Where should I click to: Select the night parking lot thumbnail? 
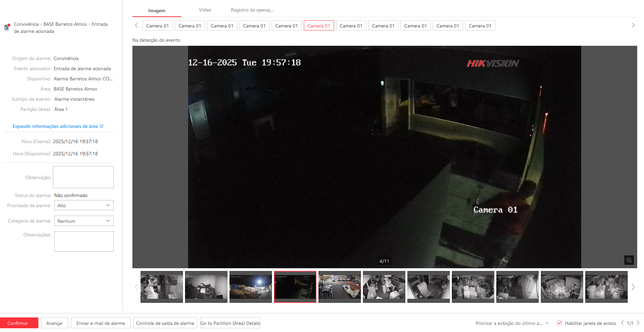click(251, 287)
